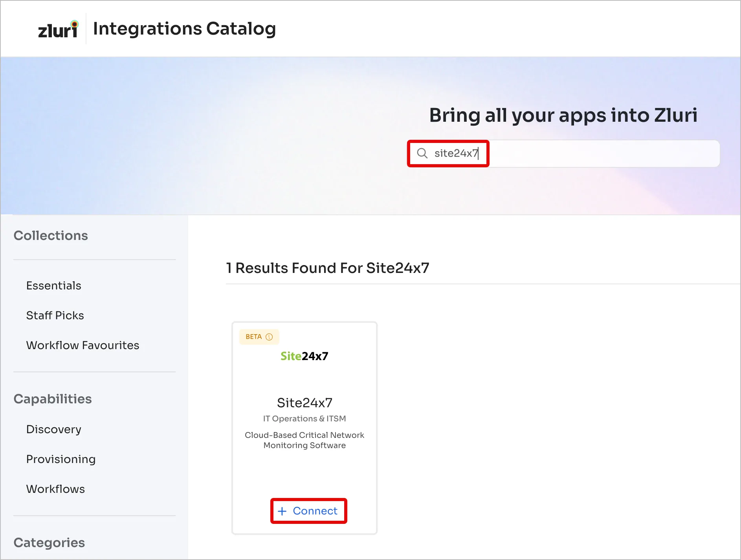Click the Categories sidebar heading
The width and height of the screenshot is (741, 560).
coord(49,543)
